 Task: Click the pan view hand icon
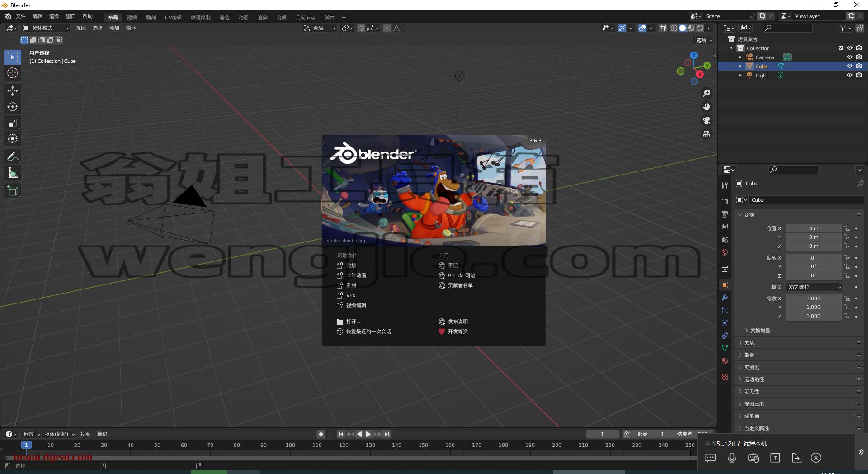(707, 107)
